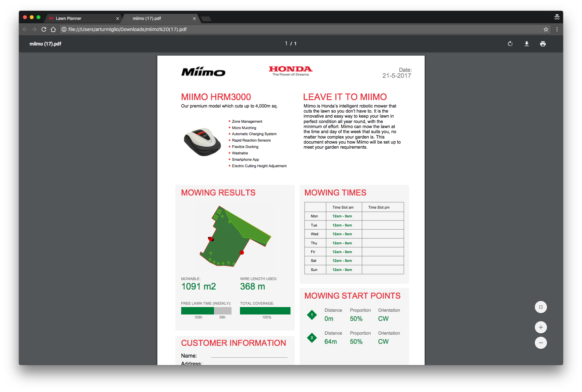Zoom in on the PDF

pyautogui.click(x=541, y=327)
